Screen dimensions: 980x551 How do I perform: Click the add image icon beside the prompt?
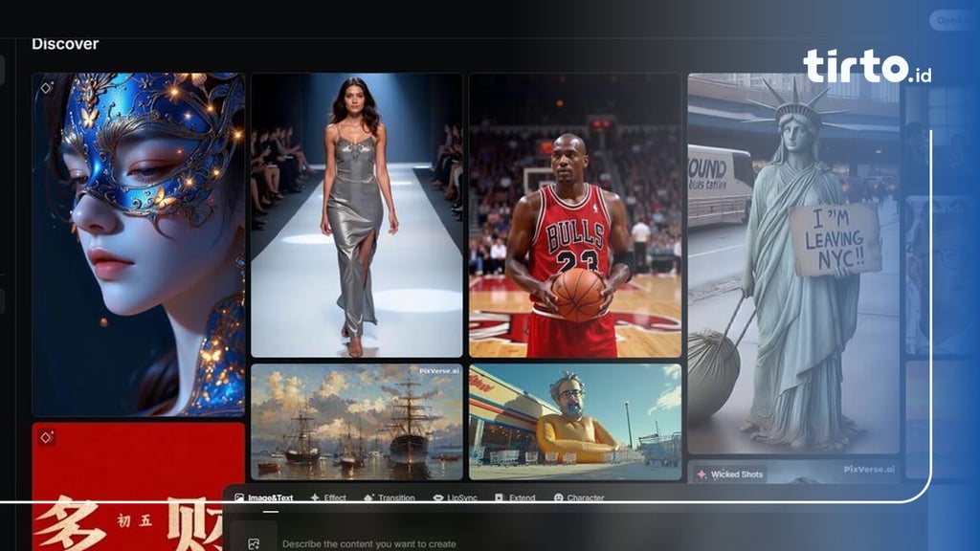254,543
